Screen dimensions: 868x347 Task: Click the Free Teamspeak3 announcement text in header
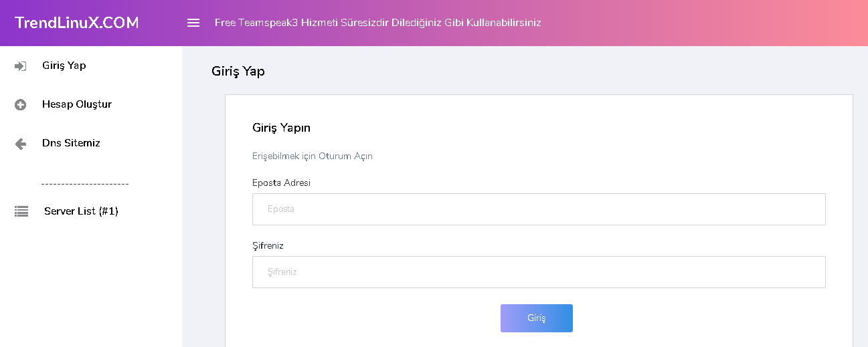coord(378,23)
